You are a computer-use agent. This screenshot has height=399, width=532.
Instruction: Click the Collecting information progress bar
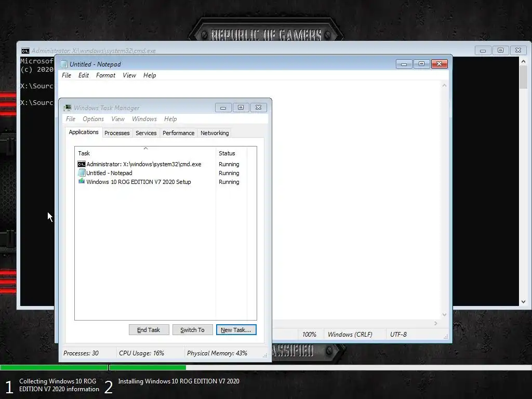(x=54, y=367)
